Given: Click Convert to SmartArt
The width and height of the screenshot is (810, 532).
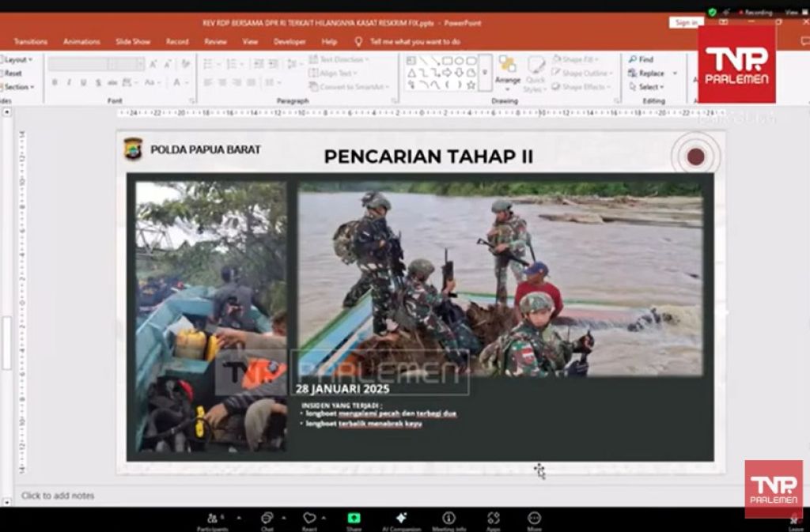Looking at the screenshot, I should tap(349, 87).
